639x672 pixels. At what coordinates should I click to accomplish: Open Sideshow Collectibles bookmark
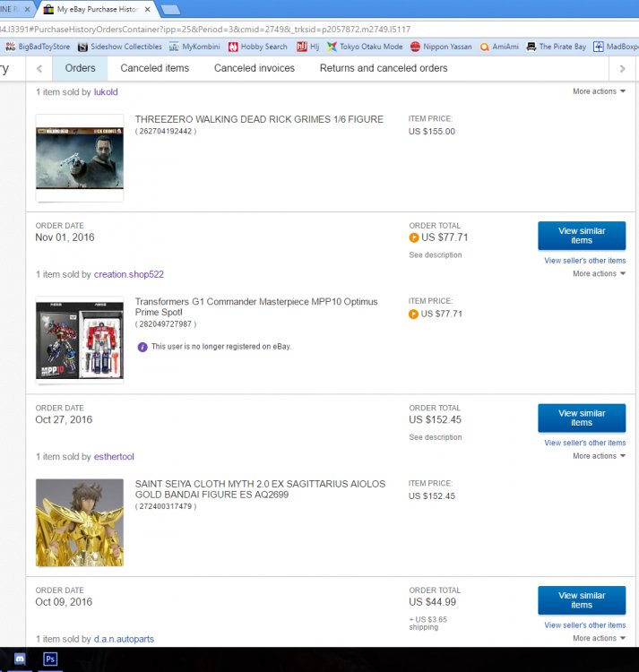pos(120,47)
